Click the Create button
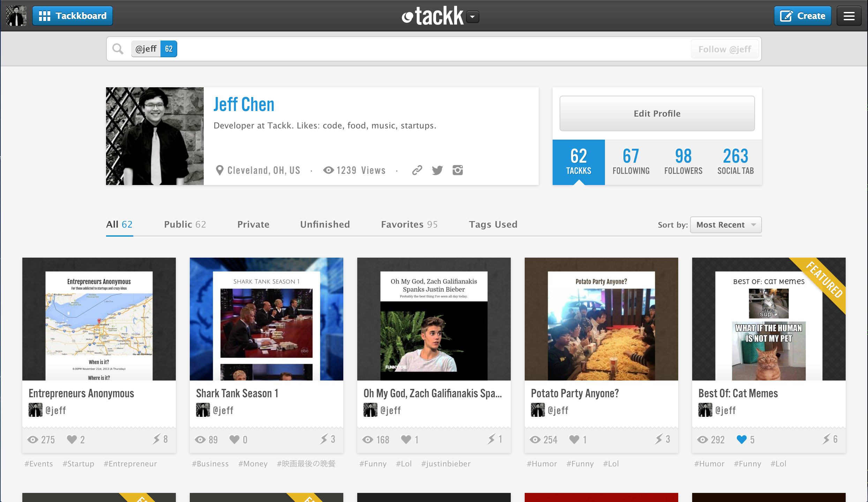This screenshot has height=502, width=868. (x=802, y=16)
